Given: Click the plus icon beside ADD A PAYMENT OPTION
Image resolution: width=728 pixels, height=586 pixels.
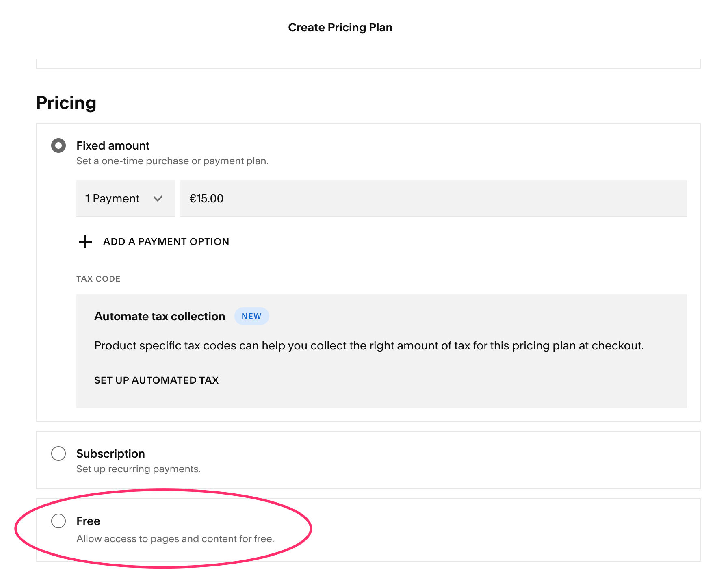Looking at the screenshot, I should 85,242.
